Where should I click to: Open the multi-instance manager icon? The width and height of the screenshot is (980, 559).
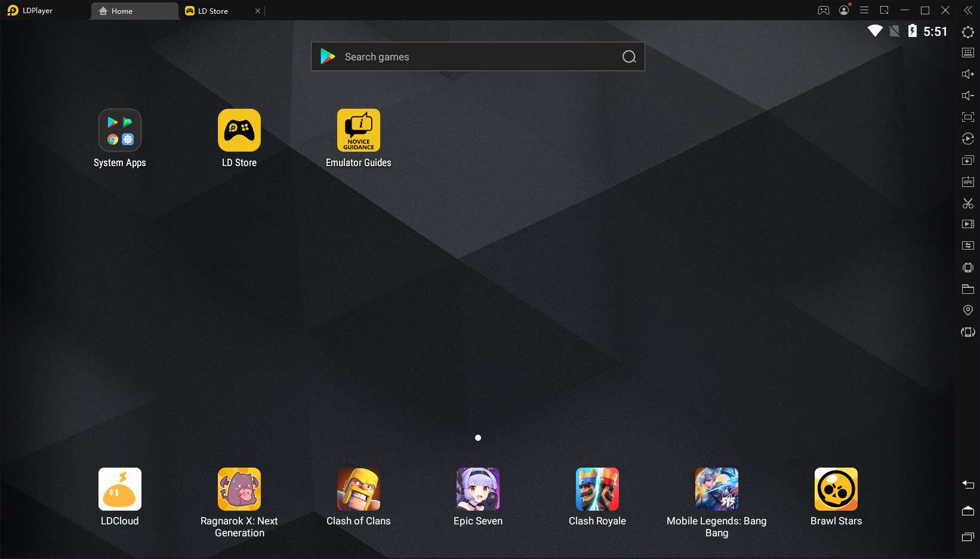tap(968, 160)
